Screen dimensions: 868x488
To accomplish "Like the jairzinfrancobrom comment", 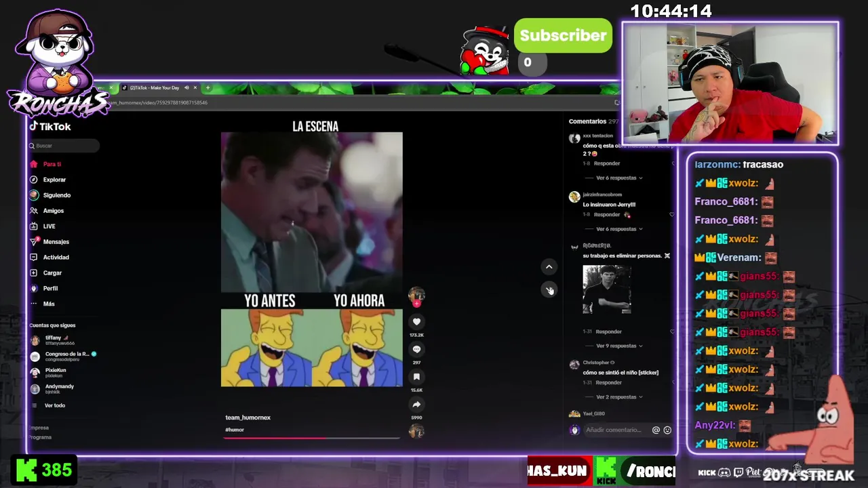I will [671, 215].
